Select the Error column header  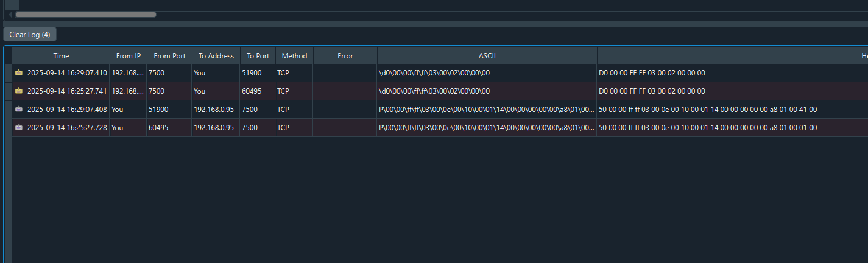click(x=345, y=55)
